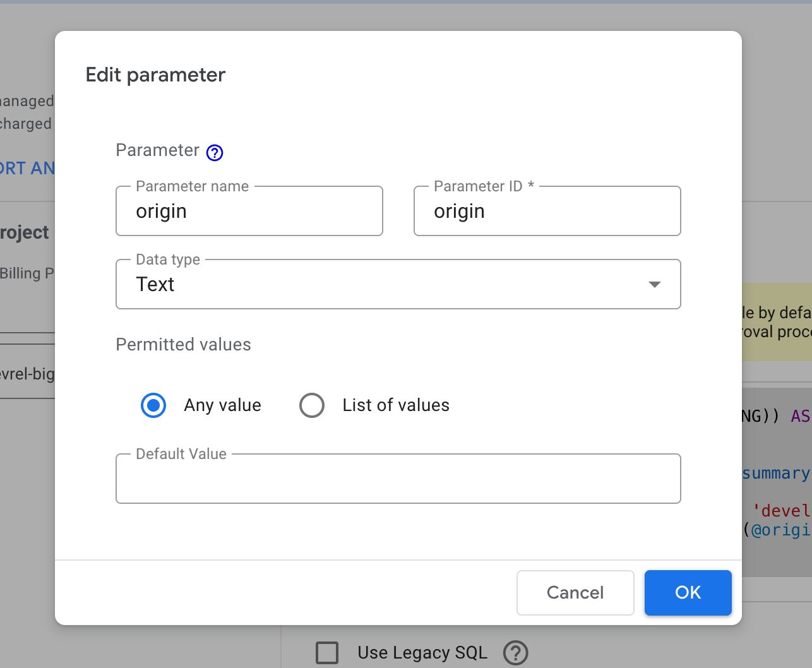Dismiss the dialog with Cancel
812x668 pixels.
coord(575,592)
